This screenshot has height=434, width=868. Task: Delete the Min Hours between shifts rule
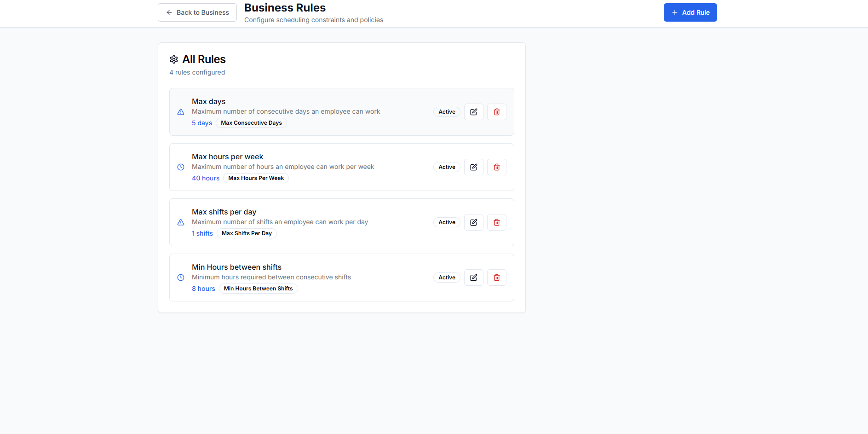coord(496,278)
